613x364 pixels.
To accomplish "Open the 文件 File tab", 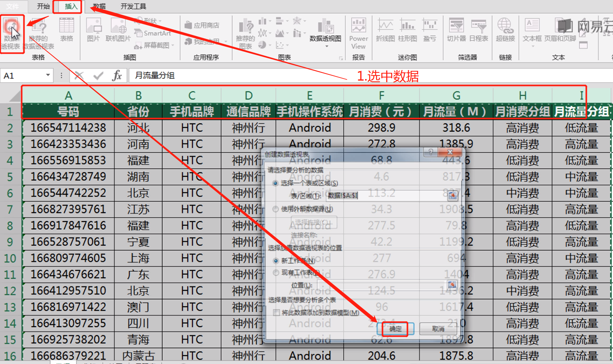I will pyautogui.click(x=12, y=6).
